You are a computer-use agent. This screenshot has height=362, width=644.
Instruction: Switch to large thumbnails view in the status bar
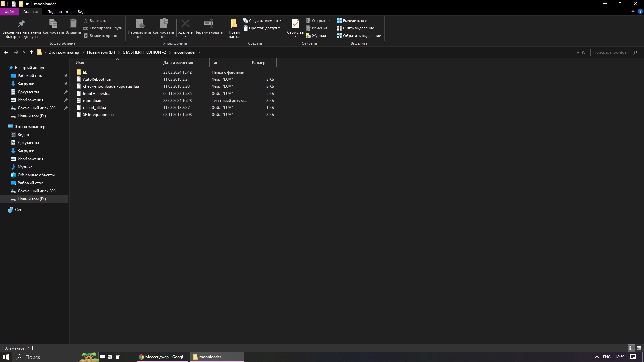pos(639,348)
